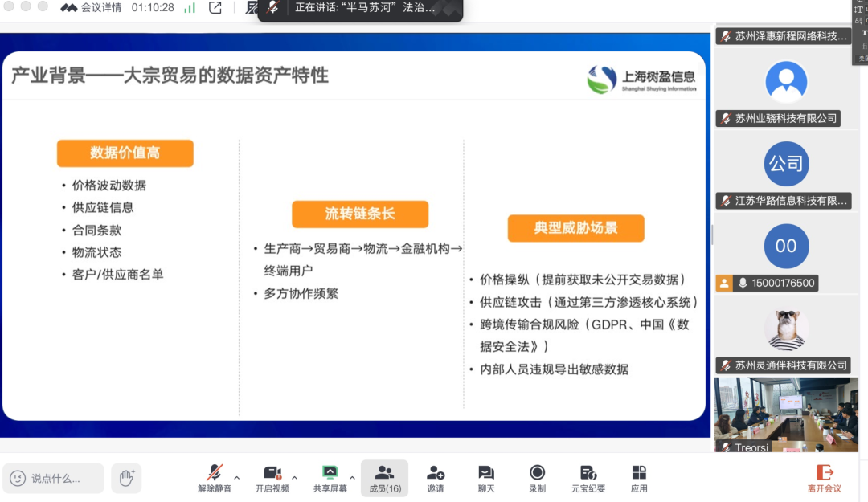Type in the 说点什么 chat field
Viewport: 868px width, 502px height.
(55, 478)
